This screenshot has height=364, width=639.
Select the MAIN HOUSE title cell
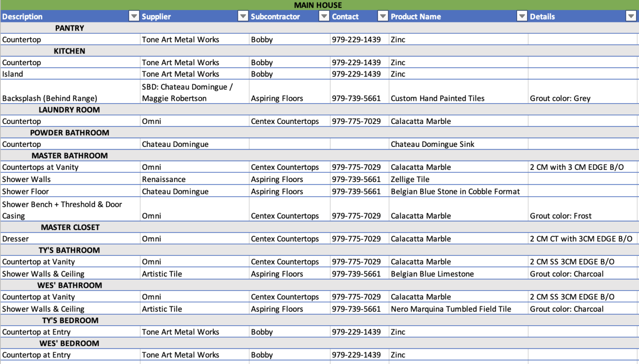318,5
